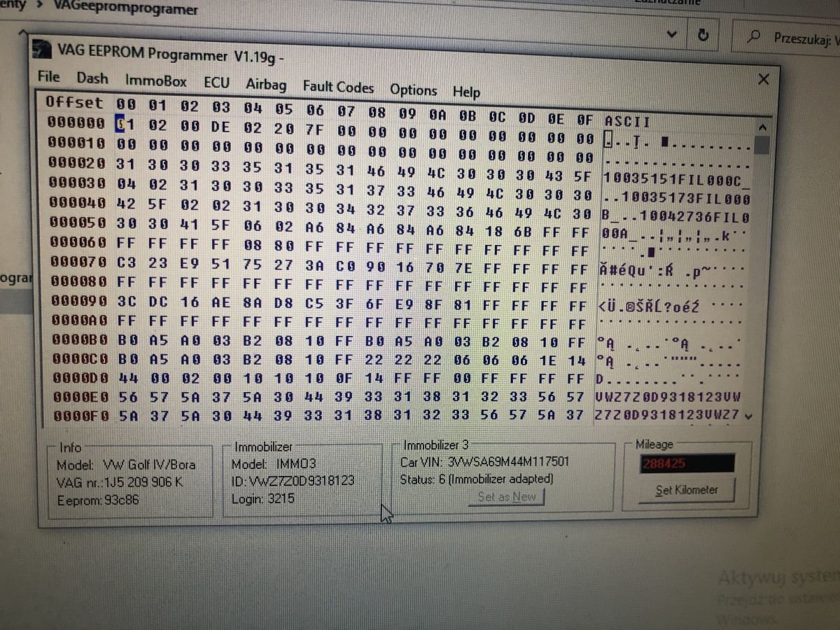The width and height of the screenshot is (840, 630).
Task: Click offset row label 000010
Action: (76, 143)
